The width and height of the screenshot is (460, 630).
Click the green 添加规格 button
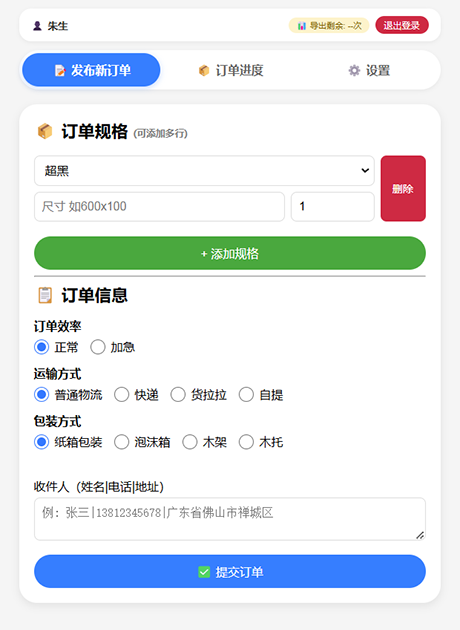[x=230, y=253]
